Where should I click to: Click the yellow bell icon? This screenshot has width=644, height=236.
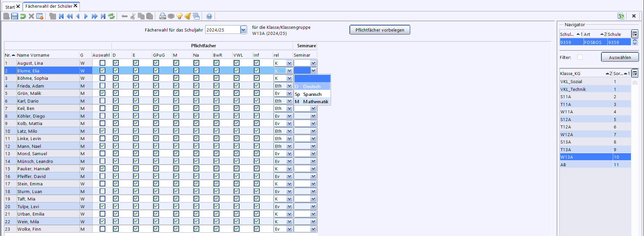click(188, 16)
